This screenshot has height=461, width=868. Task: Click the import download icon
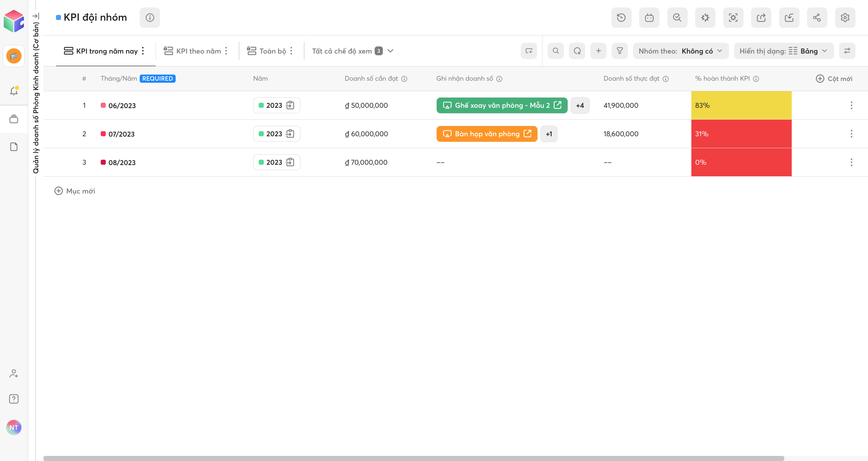coord(789,18)
